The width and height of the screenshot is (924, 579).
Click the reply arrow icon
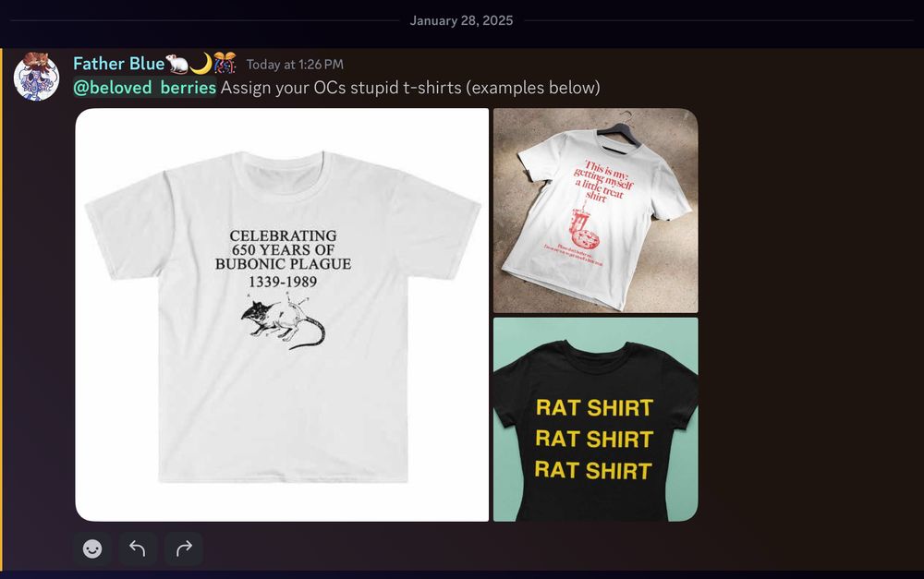[x=138, y=549]
